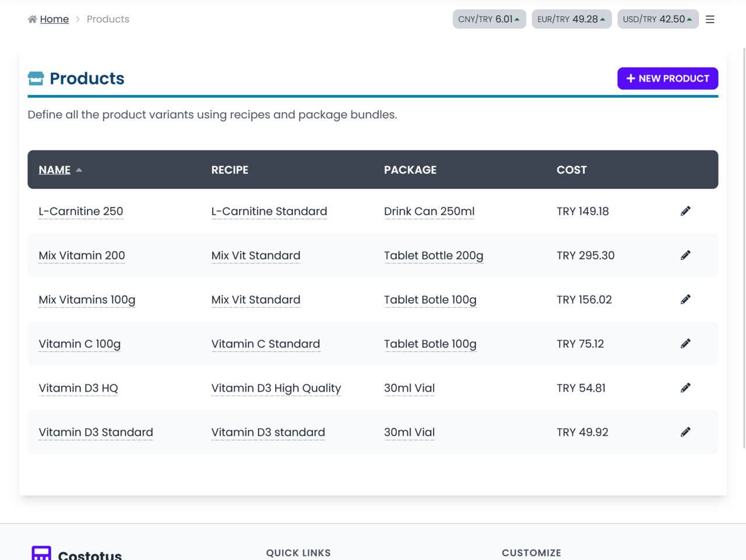Select the USD/TRY 42.50 rate badge
The height and width of the screenshot is (560, 746).
[657, 19]
